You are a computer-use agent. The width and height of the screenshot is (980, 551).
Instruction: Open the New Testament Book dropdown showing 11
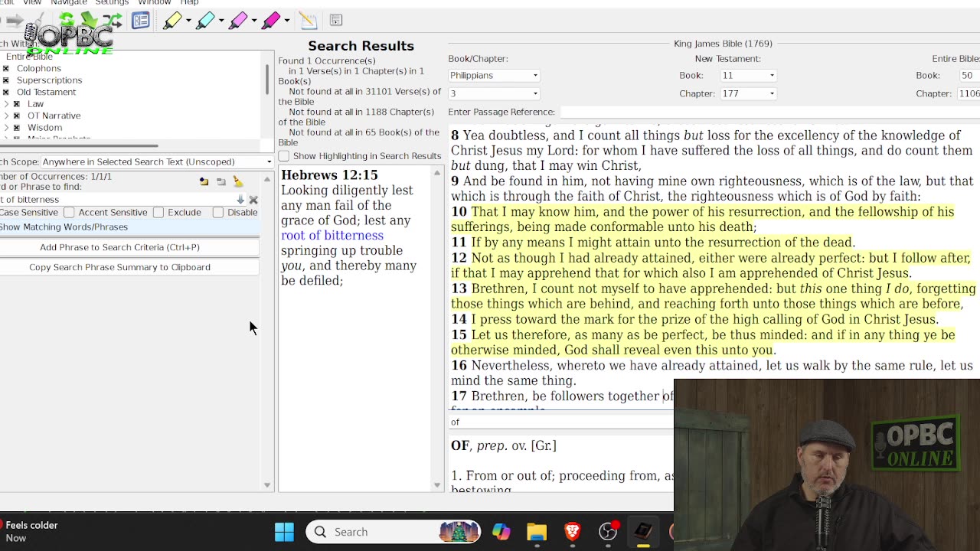coord(748,75)
